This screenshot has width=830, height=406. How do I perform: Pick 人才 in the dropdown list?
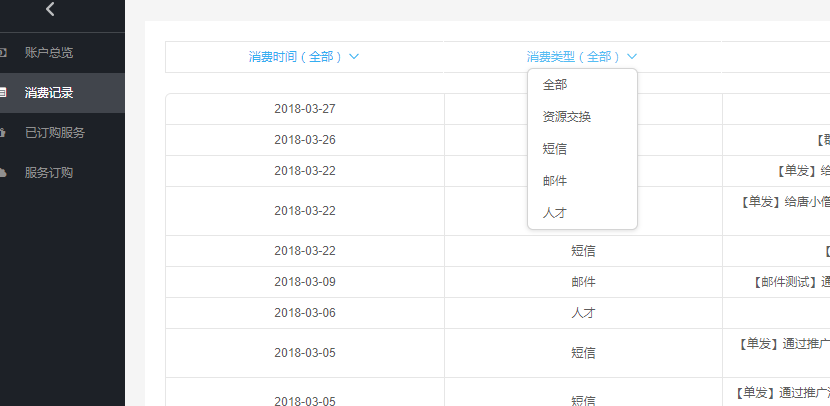pyautogui.click(x=555, y=213)
